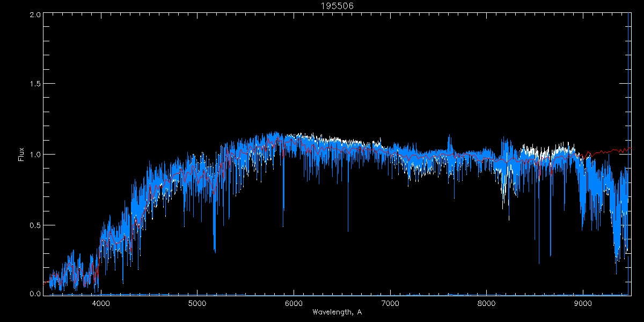Image resolution: width=644 pixels, height=322 pixels.
Task: Click the 1.5 flux tick label
Action: tap(35, 84)
